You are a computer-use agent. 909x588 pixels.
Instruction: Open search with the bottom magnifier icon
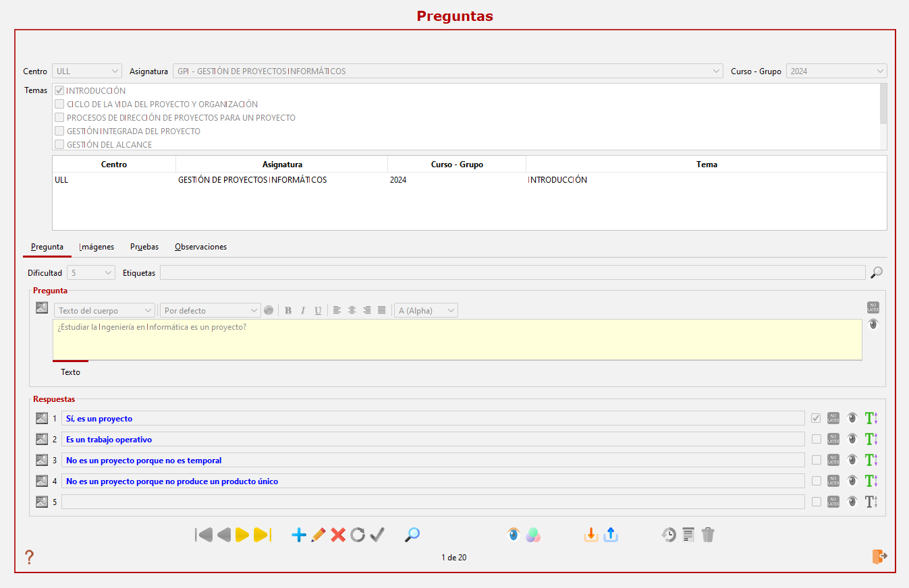(x=412, y=535)
